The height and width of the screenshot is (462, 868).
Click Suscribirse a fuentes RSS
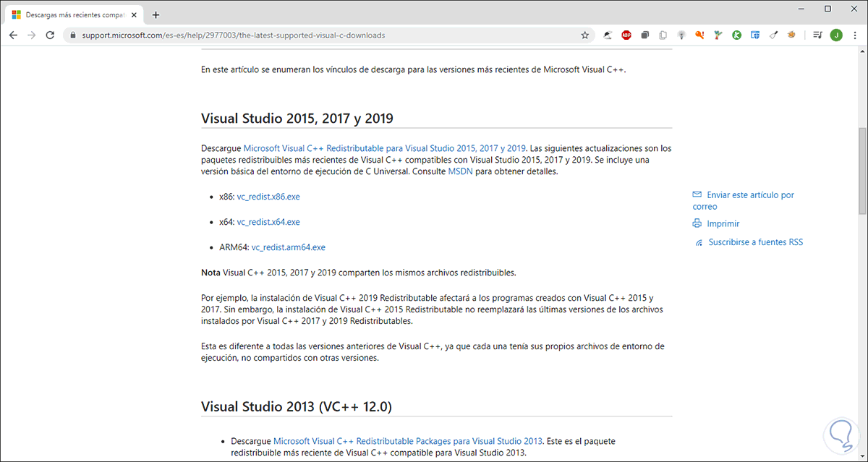point(756,242)
